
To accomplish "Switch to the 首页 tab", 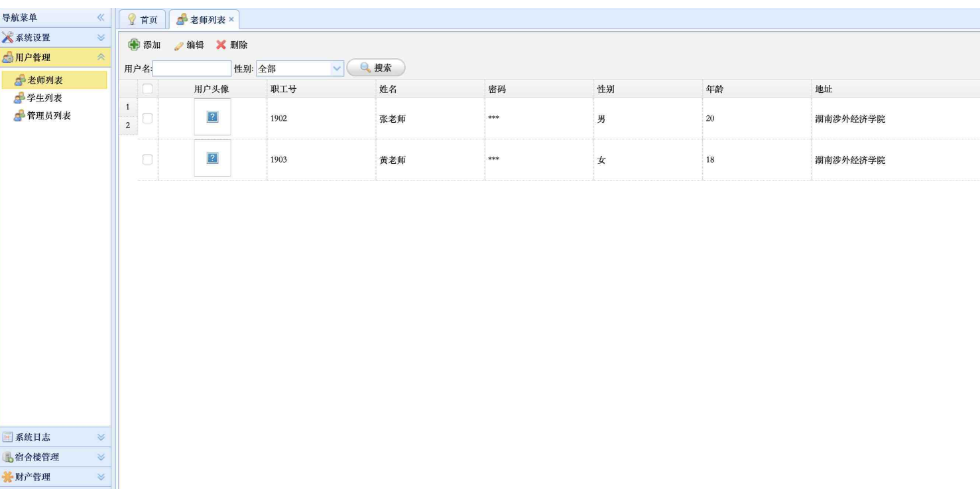I will coord(142,19).
